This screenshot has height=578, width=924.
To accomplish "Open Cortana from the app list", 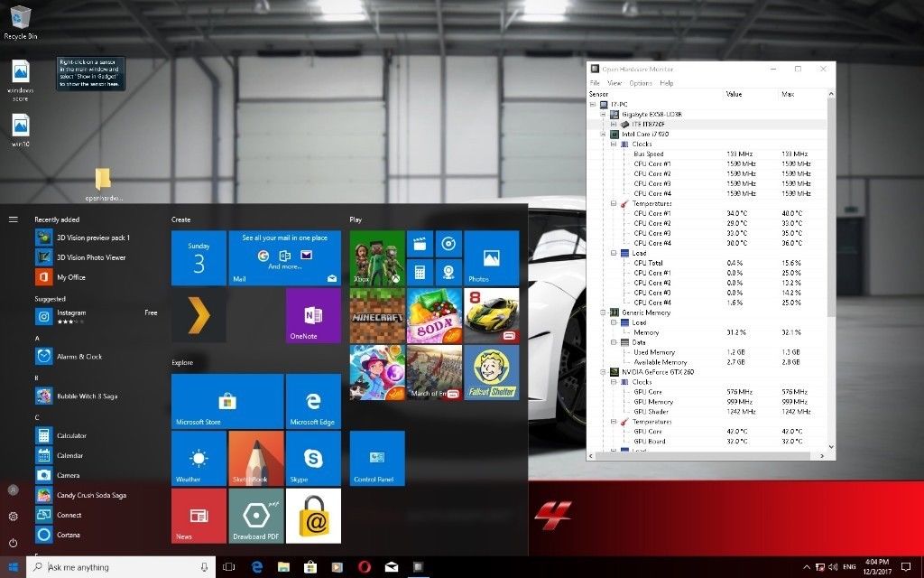I will tap(69, 535).
